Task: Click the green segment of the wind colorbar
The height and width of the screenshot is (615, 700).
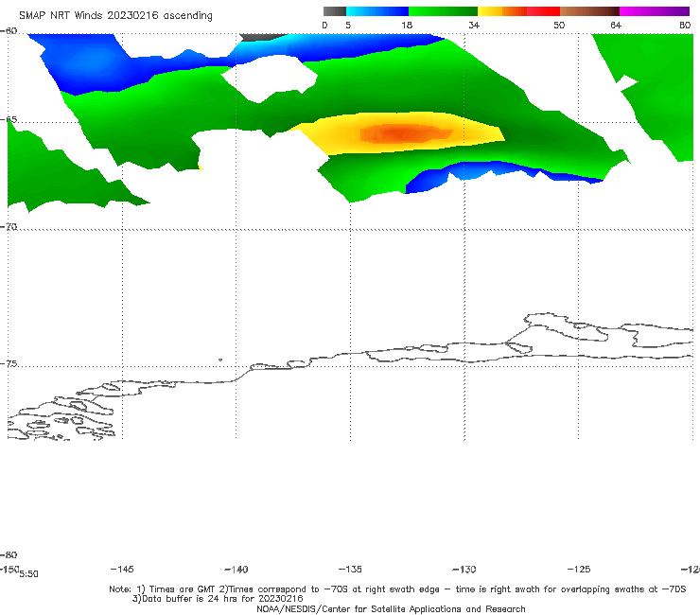Action: pos(444,11)
